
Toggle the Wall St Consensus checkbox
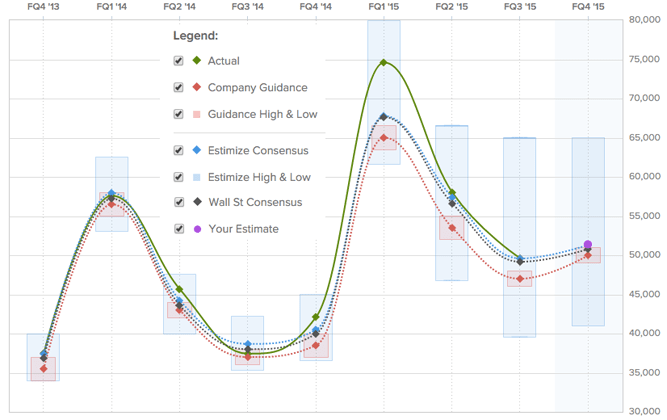179,203
